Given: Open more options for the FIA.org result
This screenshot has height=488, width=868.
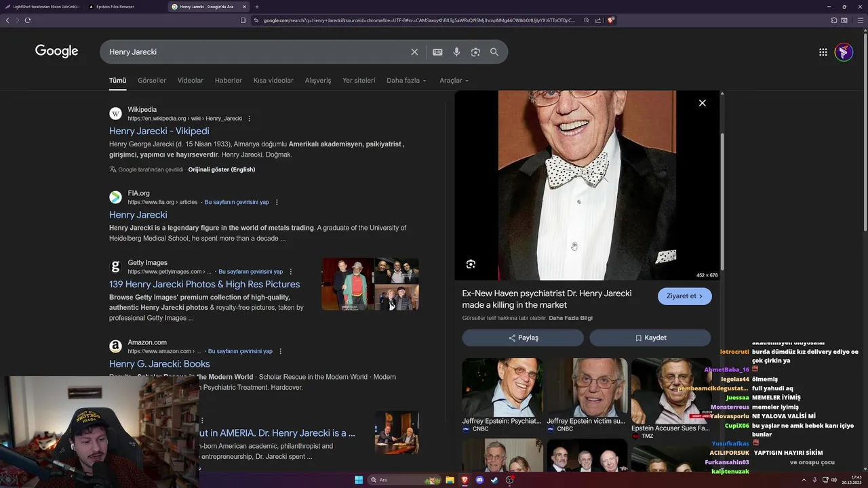Looking at the screenshot, I should (x=277, y=202).
